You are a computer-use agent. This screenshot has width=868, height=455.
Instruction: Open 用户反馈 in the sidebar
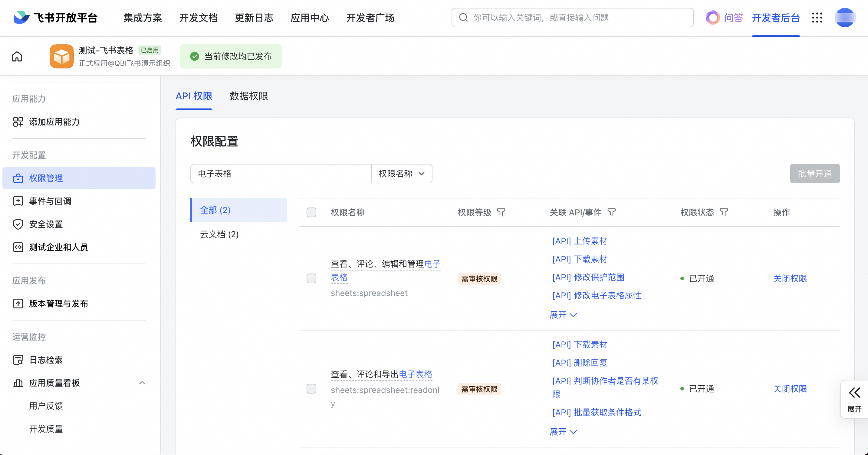(x=46, y=406)
